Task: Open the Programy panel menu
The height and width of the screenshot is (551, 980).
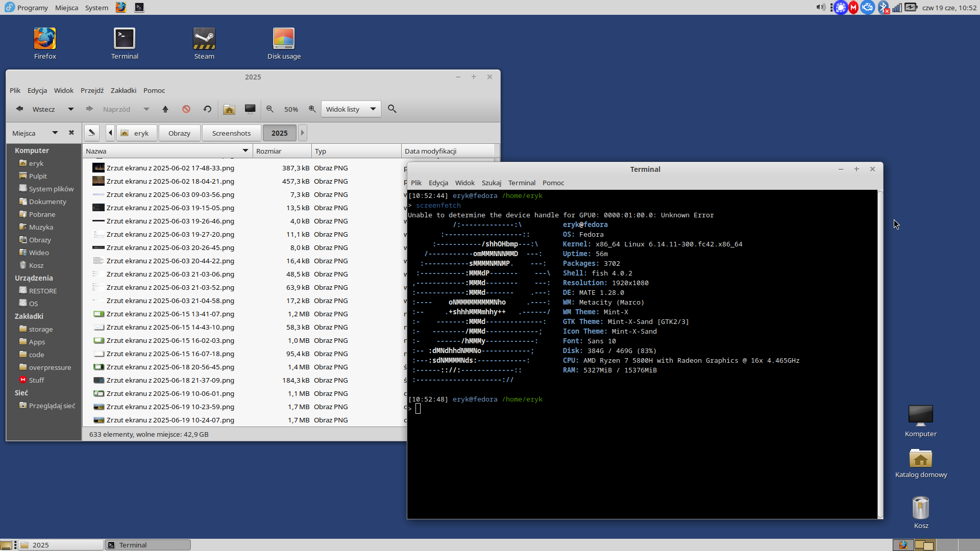Action: pyautogui.click(x=27, y=7)
